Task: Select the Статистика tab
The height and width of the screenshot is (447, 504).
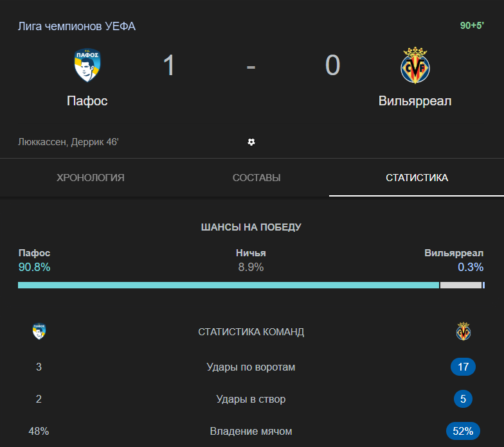Action: pos(417,178)
